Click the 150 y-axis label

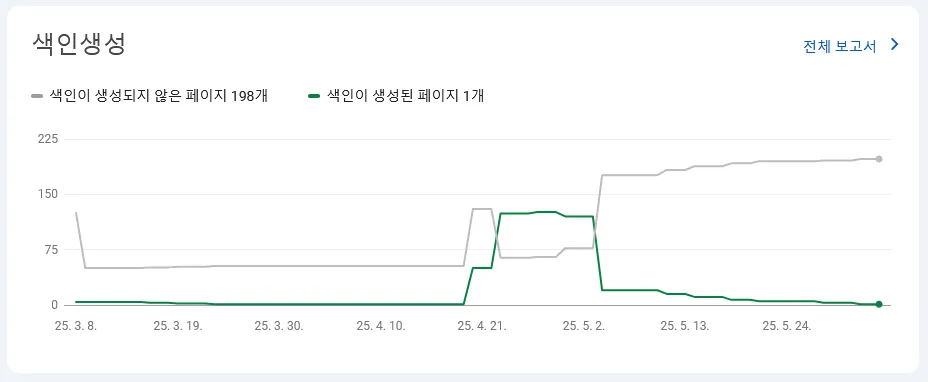point(47,194)
